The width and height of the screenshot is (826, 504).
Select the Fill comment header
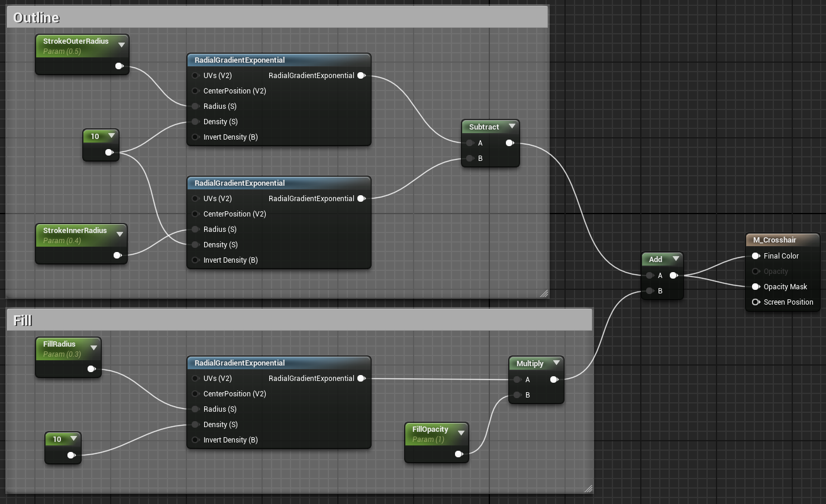(x=299, y=320)
